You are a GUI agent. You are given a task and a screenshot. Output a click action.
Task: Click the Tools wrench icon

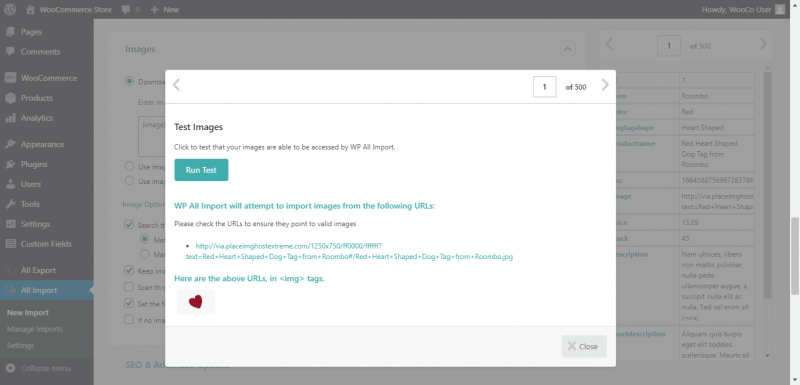(10, 204)
